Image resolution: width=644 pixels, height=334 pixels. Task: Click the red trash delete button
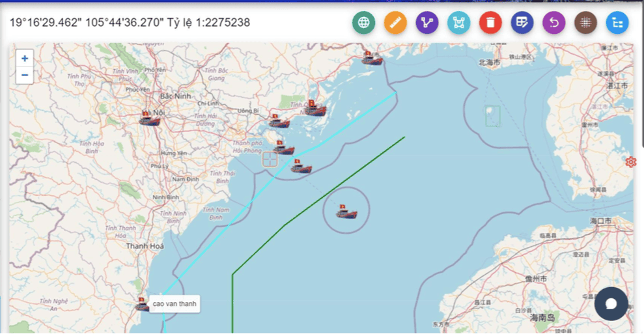coord(490,22)
